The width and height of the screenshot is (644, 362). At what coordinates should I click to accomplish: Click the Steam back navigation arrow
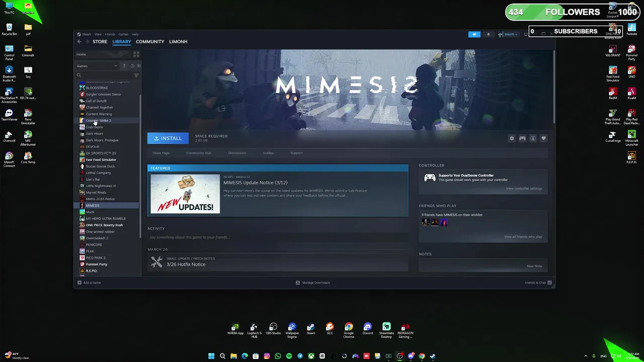click(79, 42)
